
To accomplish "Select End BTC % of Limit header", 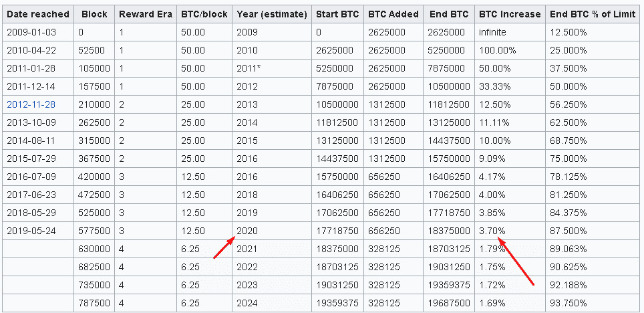I will 591,14.
